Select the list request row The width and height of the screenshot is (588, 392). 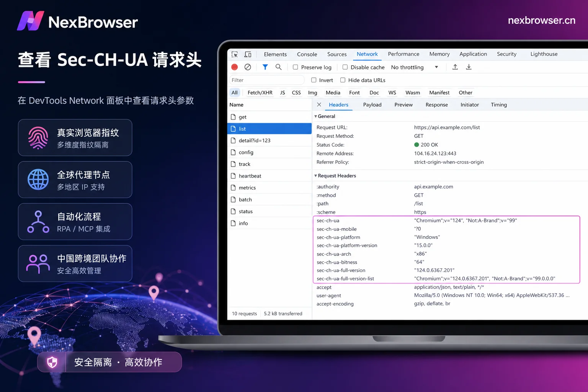tap(269, 129)
